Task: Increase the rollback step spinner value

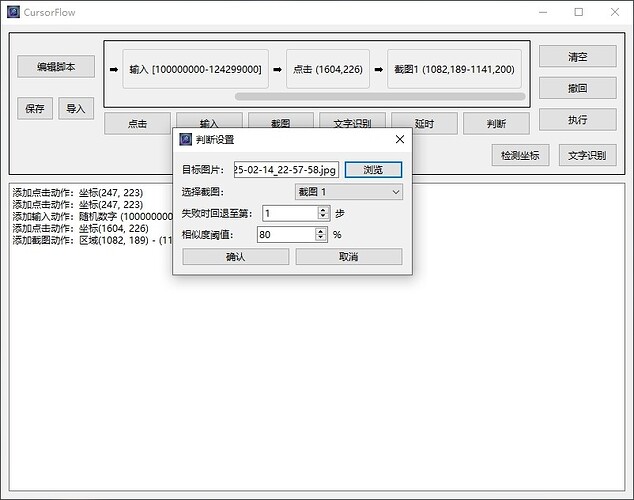Action: click(323, 210)
